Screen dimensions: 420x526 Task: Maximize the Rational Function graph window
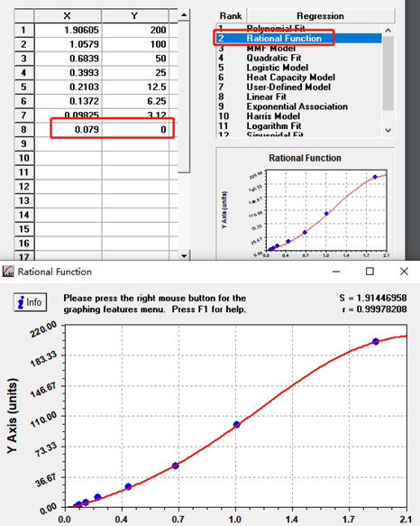[370, 271]
